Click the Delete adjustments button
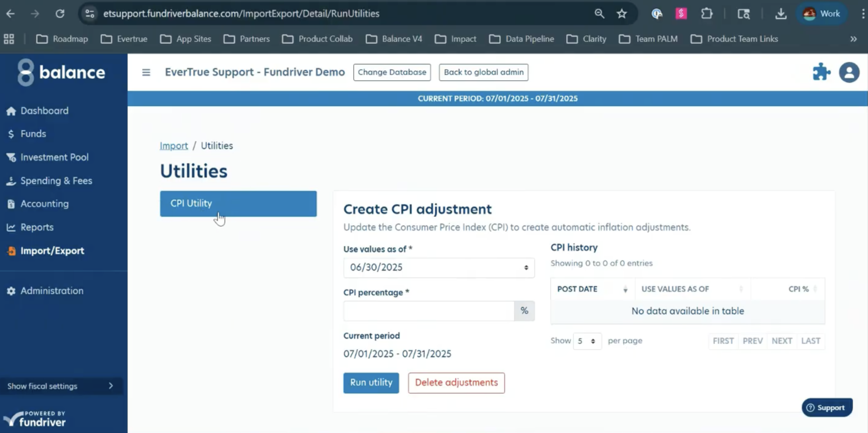 [456, 383]
